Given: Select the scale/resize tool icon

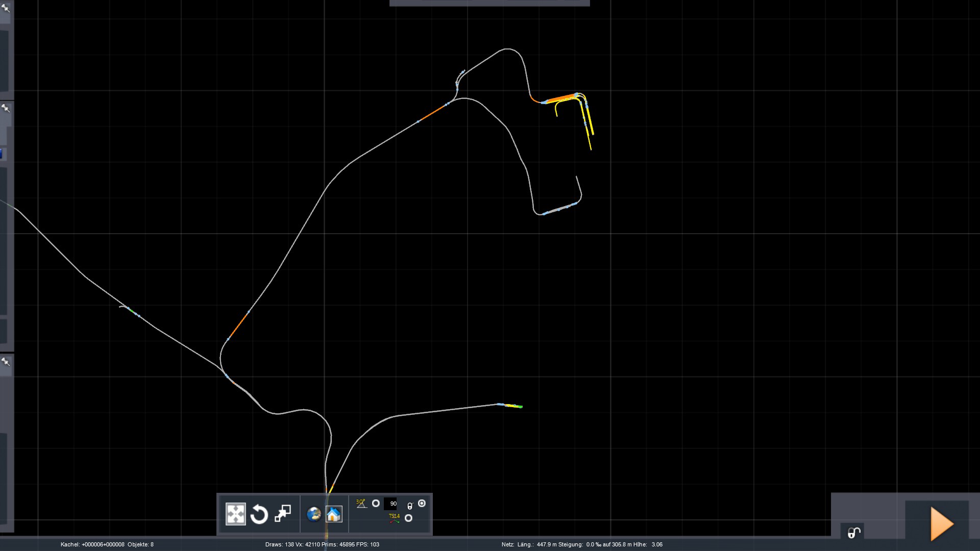Looking at the screenshot, I should (x=283, y=513).
